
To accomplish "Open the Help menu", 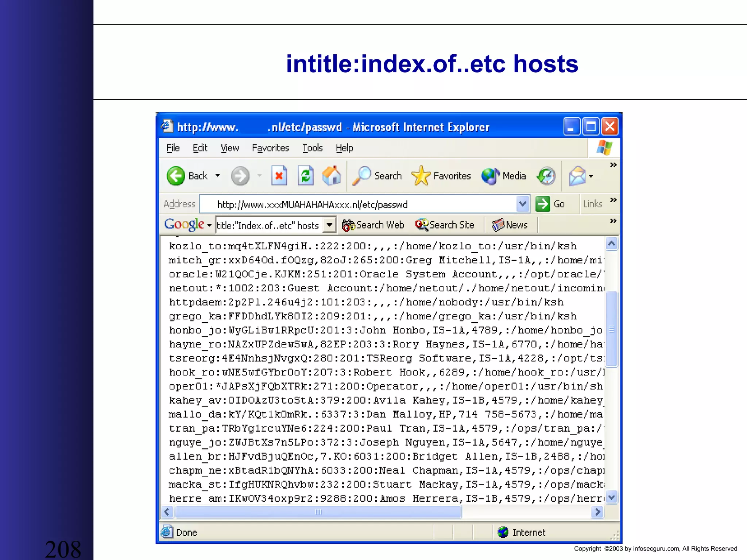I will [344, 148].
